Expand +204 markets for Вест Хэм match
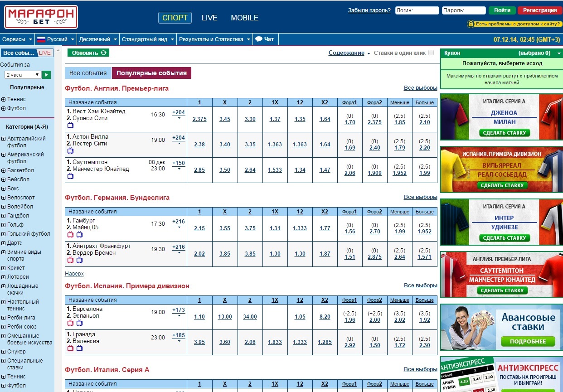 coord(179,114)
